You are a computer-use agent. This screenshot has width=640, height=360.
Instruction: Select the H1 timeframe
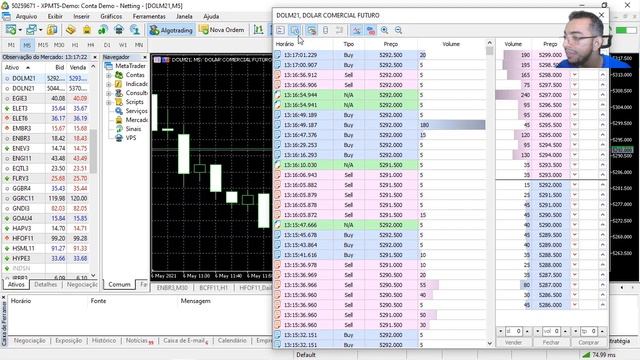pyautogui.click(x=75, y=45)
